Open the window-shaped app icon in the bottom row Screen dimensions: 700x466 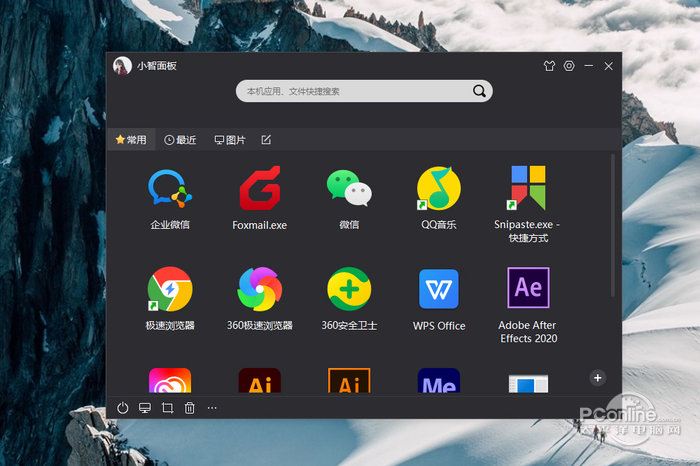[528, 384]
